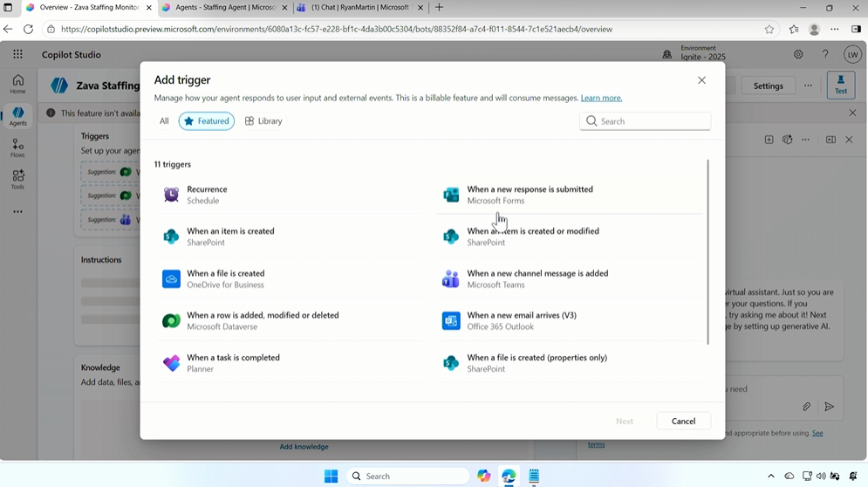Pick SharePoint icon beside When an item is created
The width and height of the screenshot is (868, 487).
171,237
